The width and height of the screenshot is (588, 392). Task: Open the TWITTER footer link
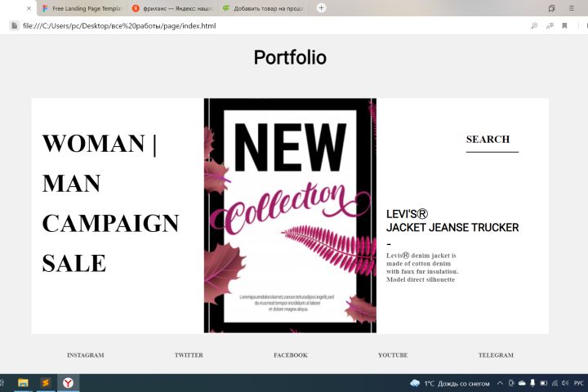tap(189, 355)
